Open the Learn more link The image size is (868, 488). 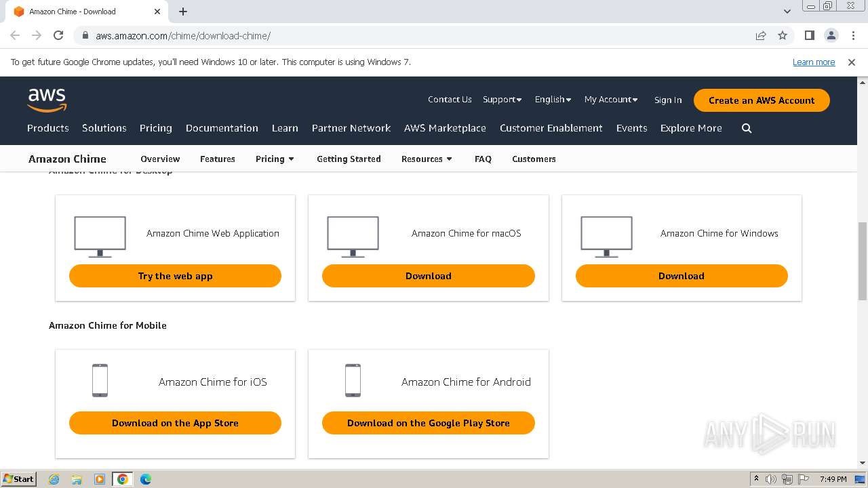pyautogui.click(x=814, y=62)
